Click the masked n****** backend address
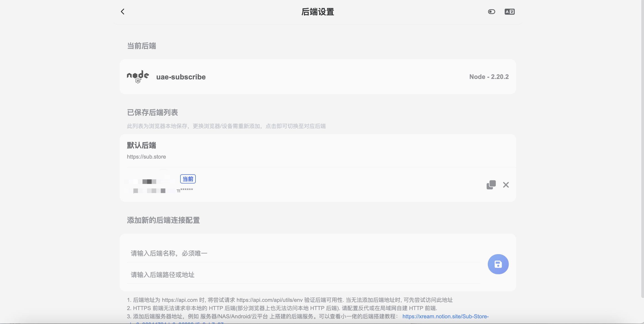This screenshot has height=324, width=644. click(x=185, y=190)
